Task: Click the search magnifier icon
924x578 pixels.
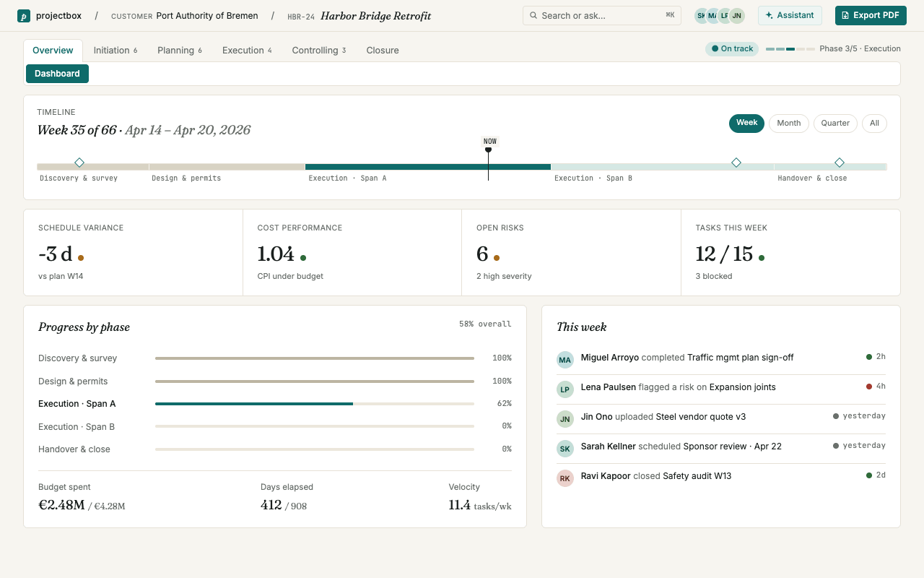Action: [533, 16]
